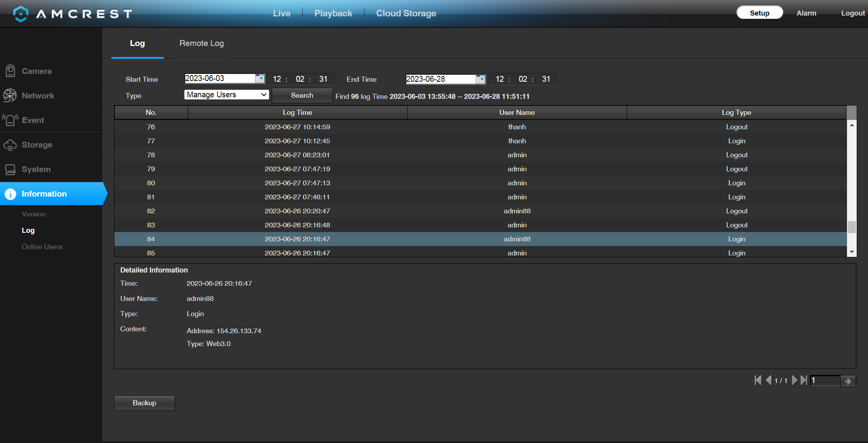Click the Event alarm icon in sidebar

click(x=11, y=120)
